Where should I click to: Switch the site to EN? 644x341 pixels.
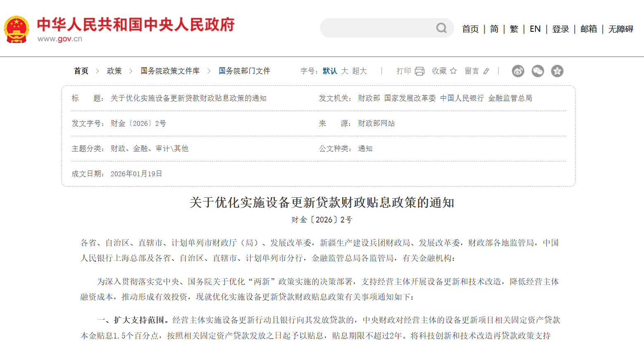click(535, 29)
